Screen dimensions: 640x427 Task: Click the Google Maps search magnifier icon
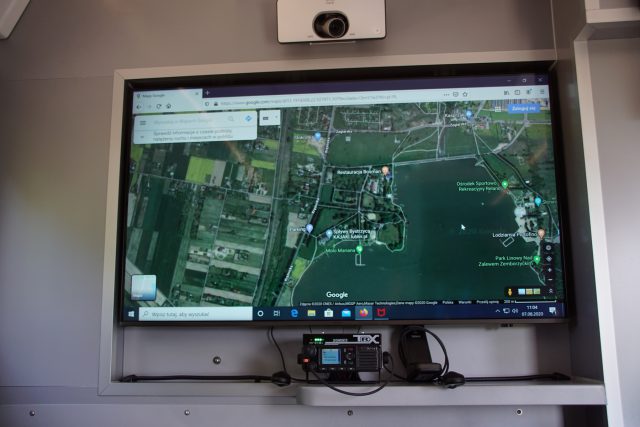pyautogui.click(x=231, y=119)
